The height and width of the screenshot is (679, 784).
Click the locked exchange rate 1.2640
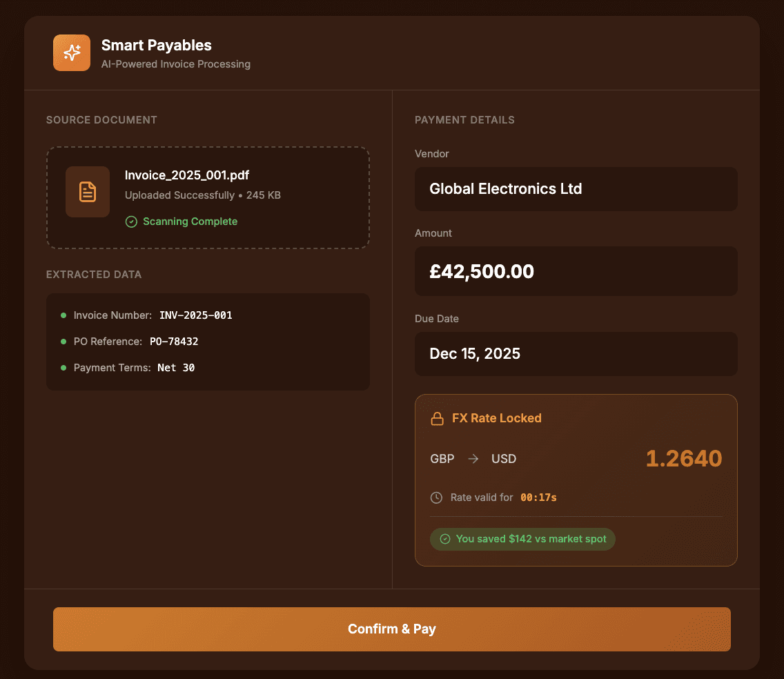[683, 459]
